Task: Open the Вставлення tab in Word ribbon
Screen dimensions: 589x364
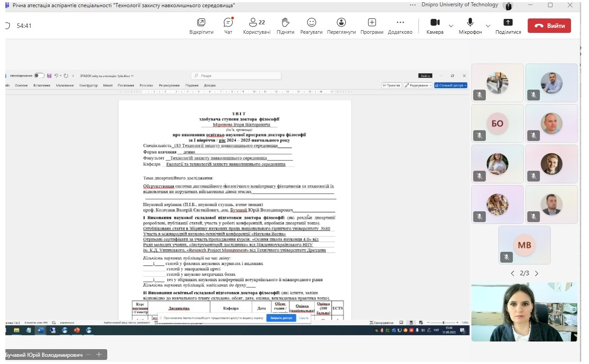Action: click(41, 85)
